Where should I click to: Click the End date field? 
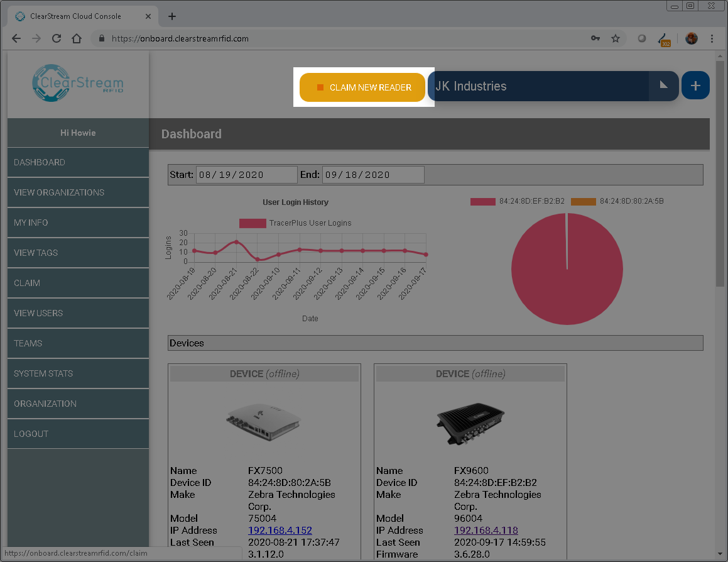[x=373, y=175]
